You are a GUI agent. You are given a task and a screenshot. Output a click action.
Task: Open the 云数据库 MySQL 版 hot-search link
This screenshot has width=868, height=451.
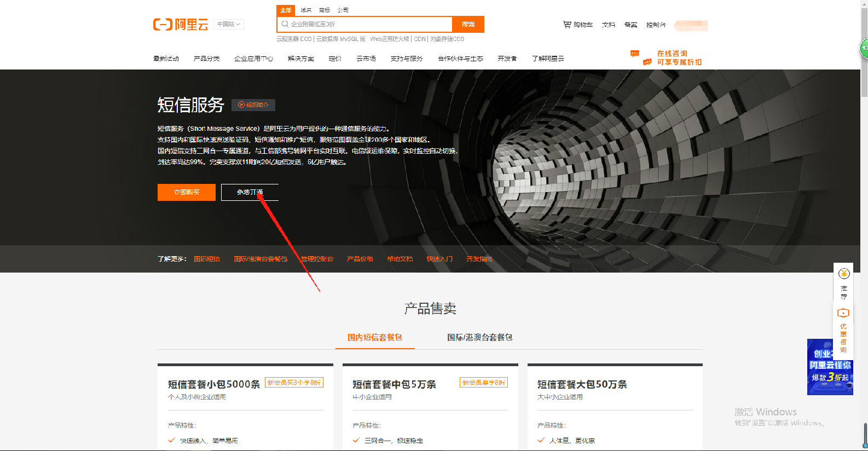pos(341,39)
